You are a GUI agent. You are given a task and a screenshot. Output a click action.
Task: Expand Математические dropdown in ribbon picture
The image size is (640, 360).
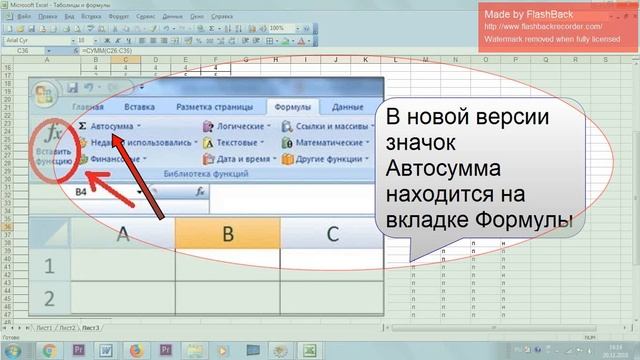pos(367,142)
